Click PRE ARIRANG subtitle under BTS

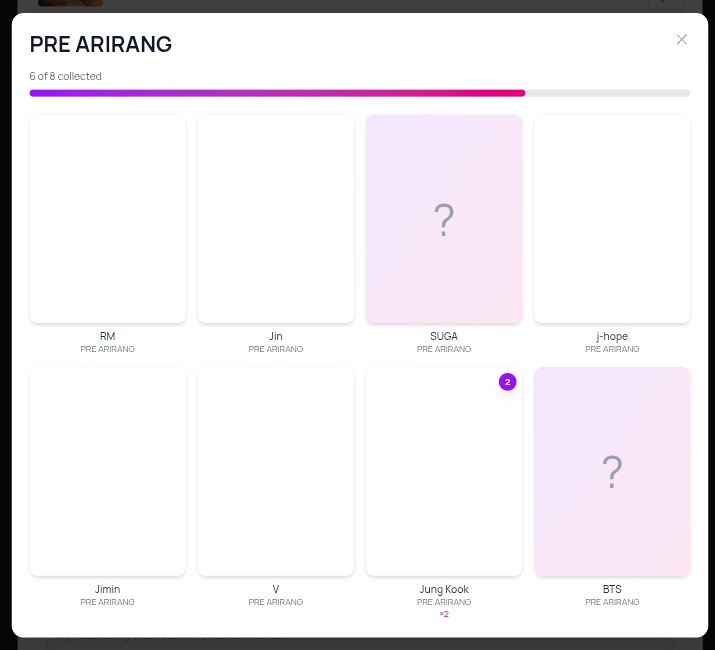pos(612,602)
